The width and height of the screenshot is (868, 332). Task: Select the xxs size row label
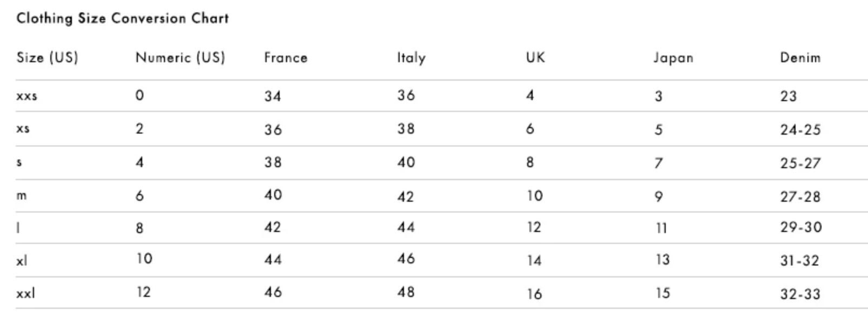pyautogui.click(x=26, y=96)
